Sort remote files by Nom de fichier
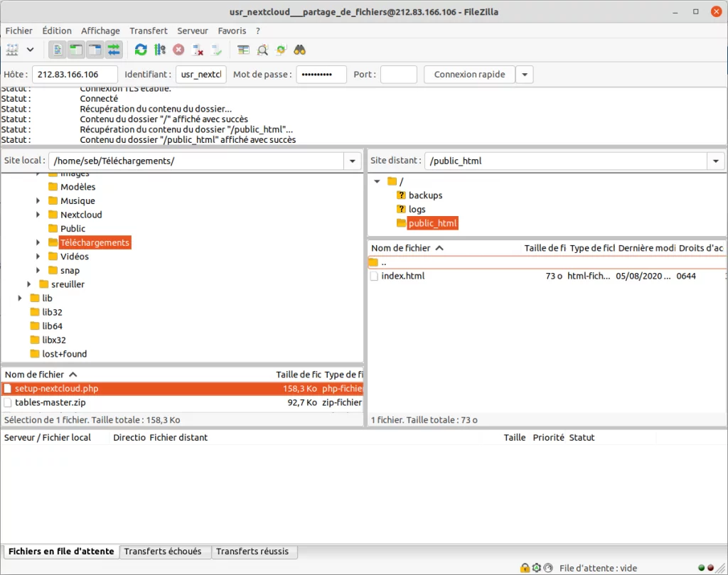This screenshot has width=728, height=575. click(x=407, y=248)
